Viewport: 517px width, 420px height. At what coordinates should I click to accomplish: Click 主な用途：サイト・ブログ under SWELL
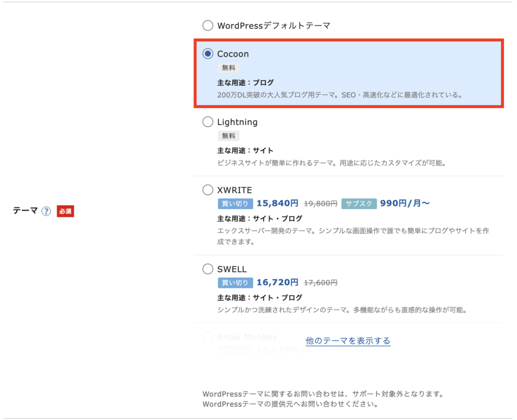(x=260, y=298)
